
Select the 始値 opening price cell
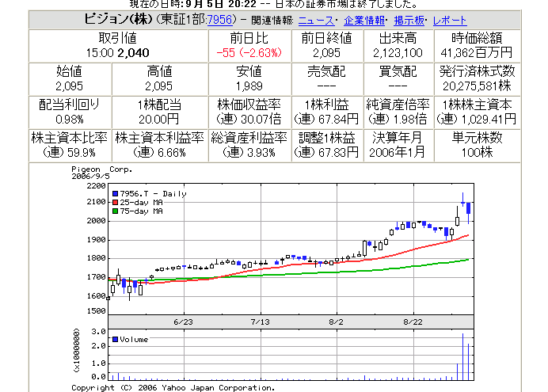tap(70, 79)
